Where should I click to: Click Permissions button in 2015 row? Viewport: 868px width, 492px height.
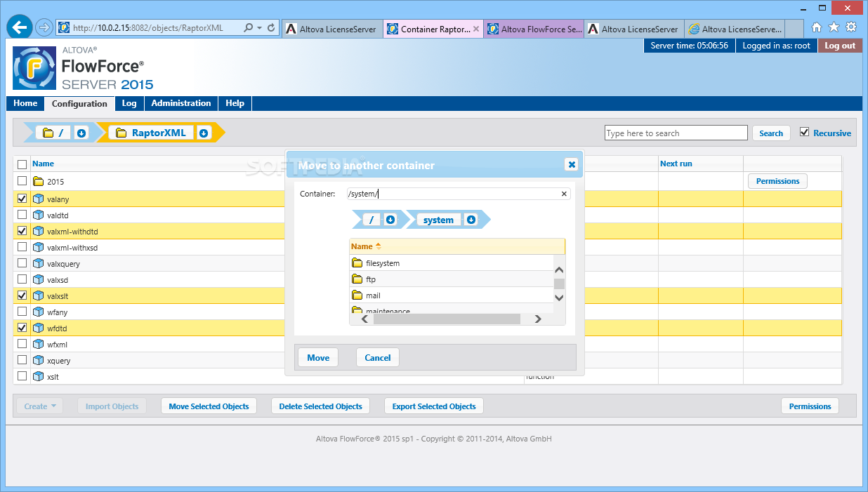(x=778, y=181)
